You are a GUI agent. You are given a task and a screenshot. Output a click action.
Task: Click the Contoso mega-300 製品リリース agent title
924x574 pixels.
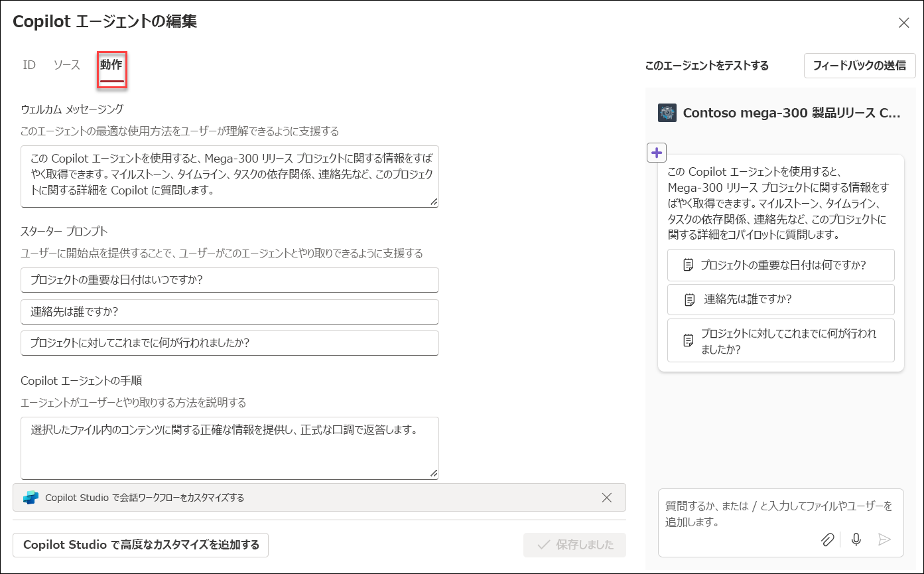pos(792,113)
